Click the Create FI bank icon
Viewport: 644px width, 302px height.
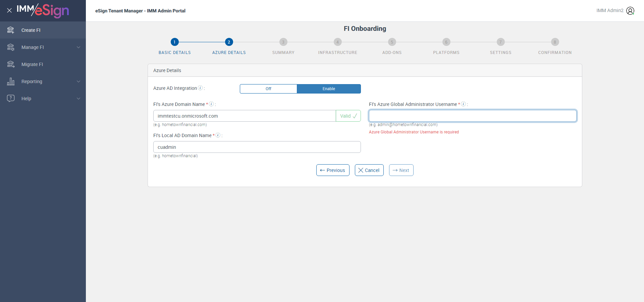11,30
